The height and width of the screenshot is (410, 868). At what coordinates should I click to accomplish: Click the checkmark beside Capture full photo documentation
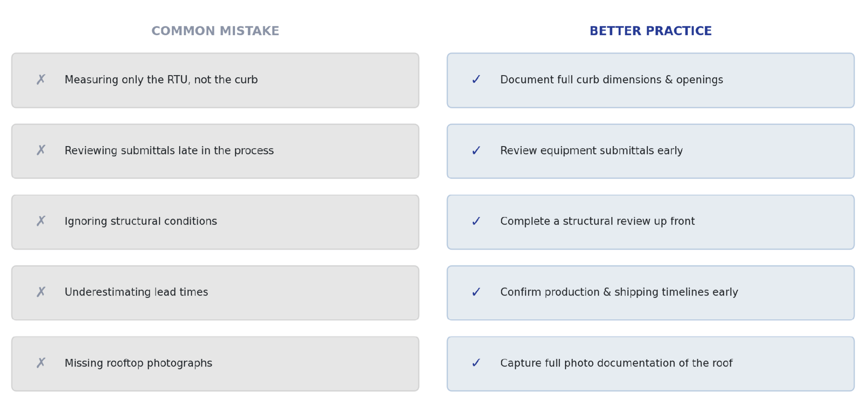(x=476, y=362)
